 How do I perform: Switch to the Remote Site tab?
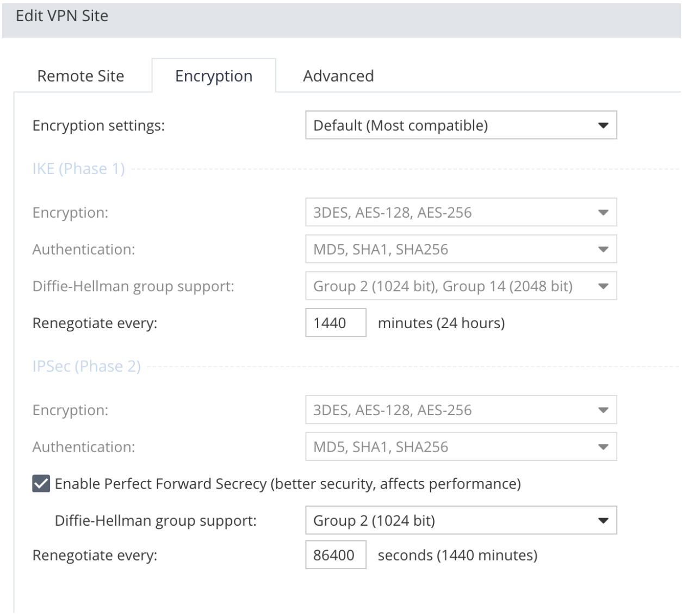click(80, 76)
